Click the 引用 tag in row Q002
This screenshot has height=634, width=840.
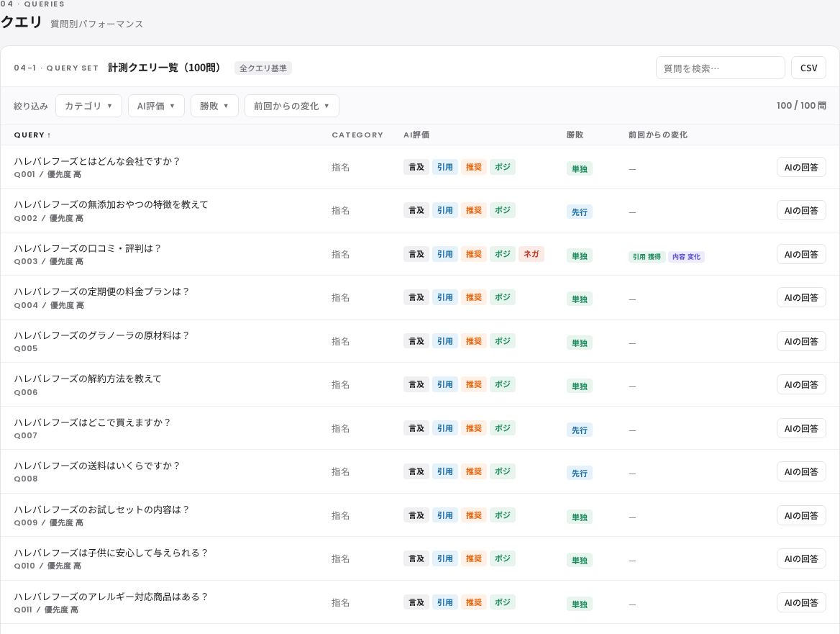pyautogui.click(x=444, y=211)
